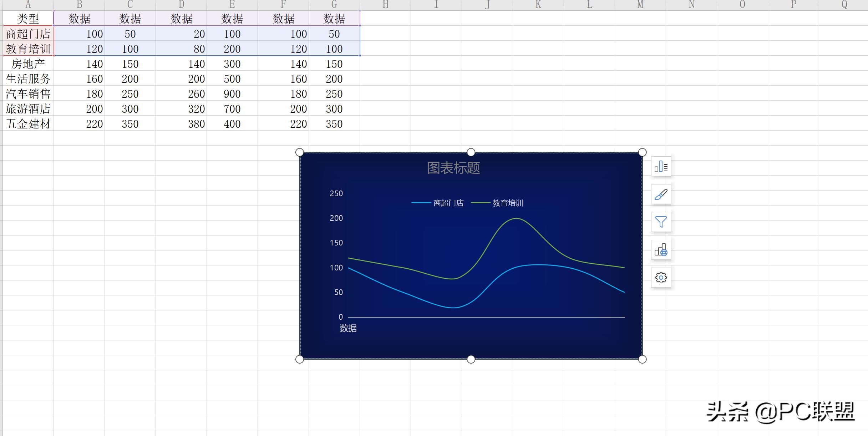Screen dimensions: 868x436
Task: Click column header B
Action: pos(79,5)
